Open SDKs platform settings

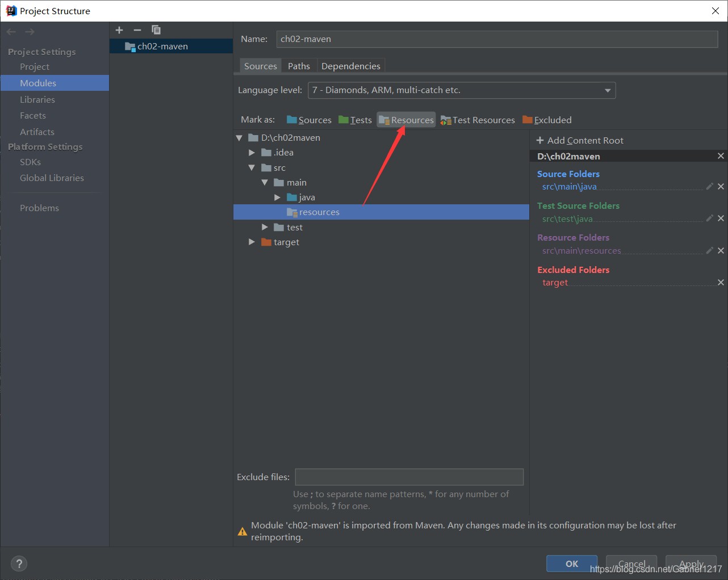click(x=30, y=162)
